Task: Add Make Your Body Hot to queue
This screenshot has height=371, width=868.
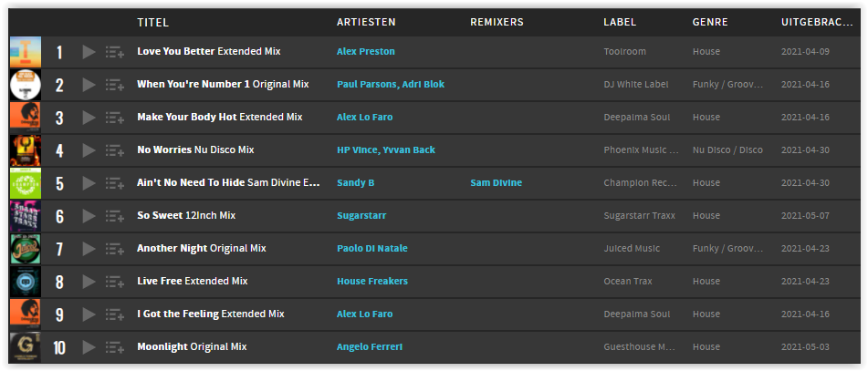Action: point(115,118)
